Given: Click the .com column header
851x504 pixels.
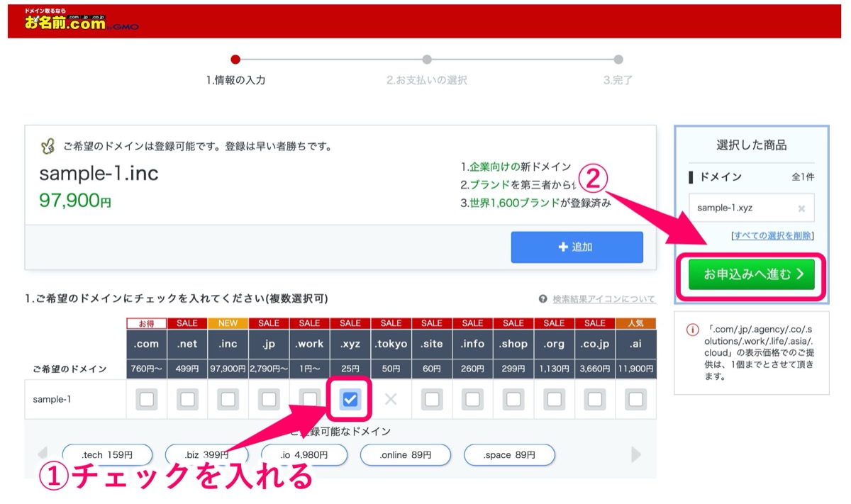Looking at the screenshot, I should (147, 344).
